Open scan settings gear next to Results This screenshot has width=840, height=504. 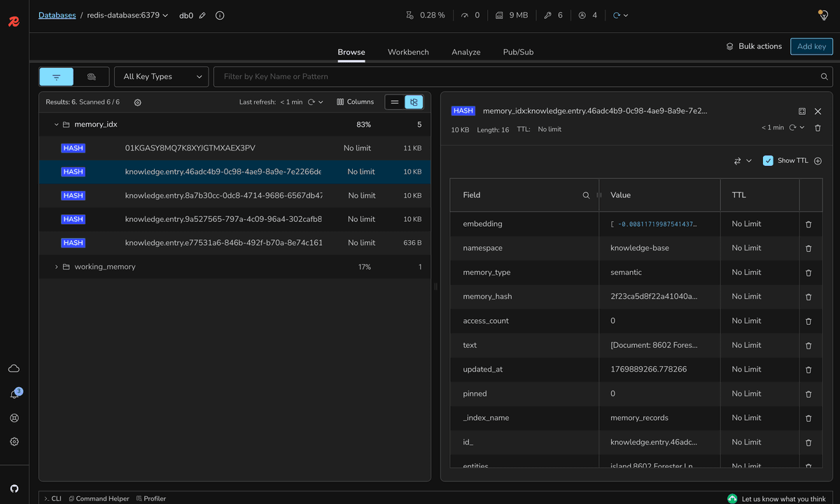(137, 102)
